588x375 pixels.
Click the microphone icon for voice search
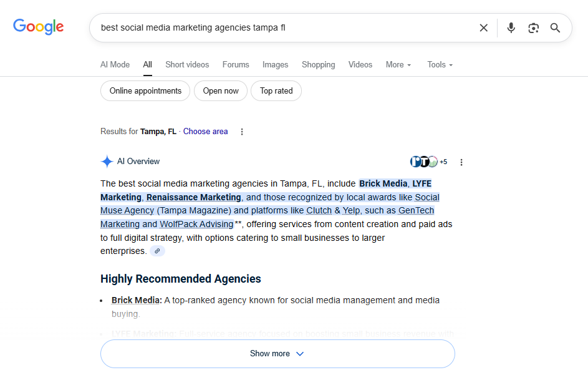511,27
